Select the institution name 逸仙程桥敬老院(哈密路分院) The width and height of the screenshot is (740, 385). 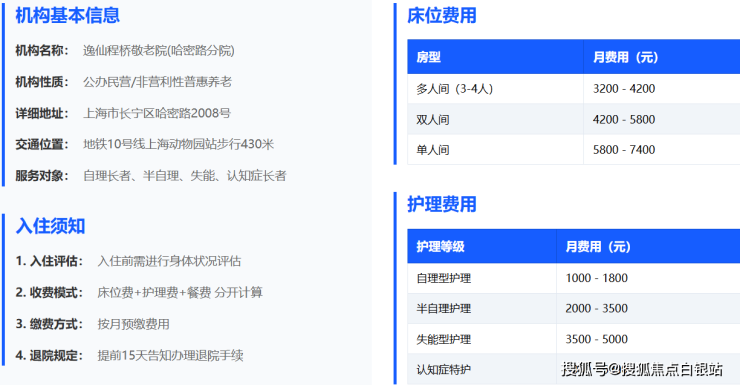[x=159, y=50]
